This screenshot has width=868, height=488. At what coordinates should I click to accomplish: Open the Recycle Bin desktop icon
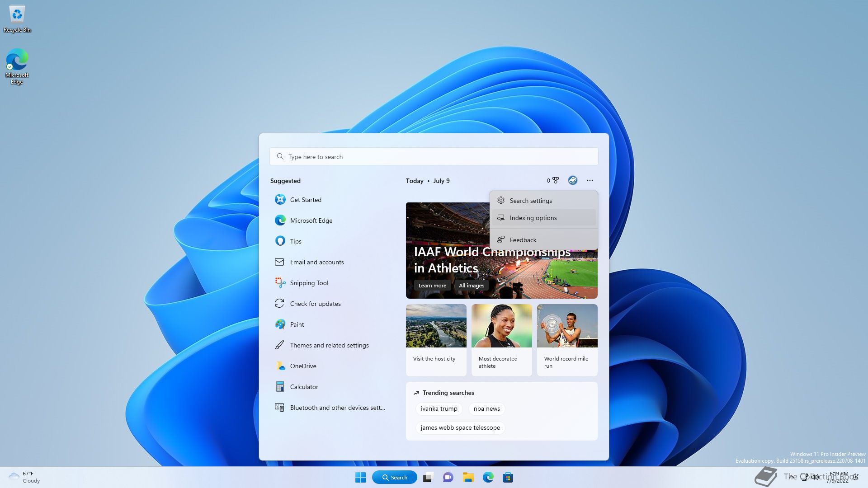[x=17, y=19]
